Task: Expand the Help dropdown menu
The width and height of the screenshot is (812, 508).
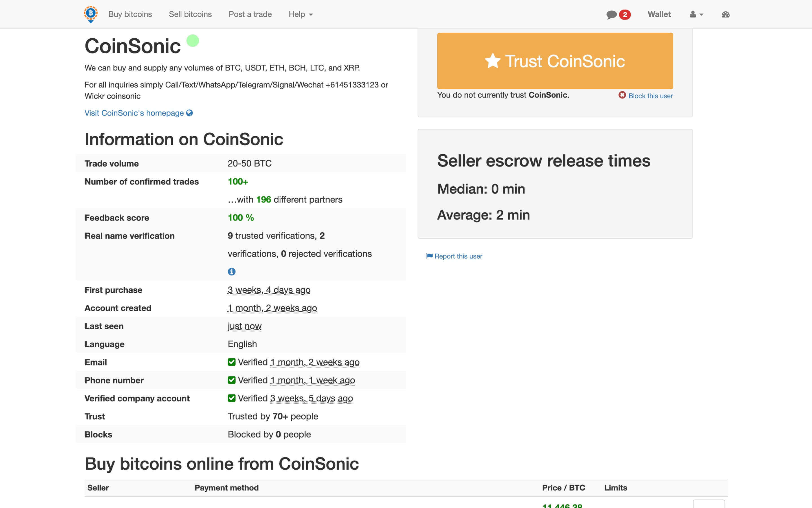Action: (x=301, y=14)
